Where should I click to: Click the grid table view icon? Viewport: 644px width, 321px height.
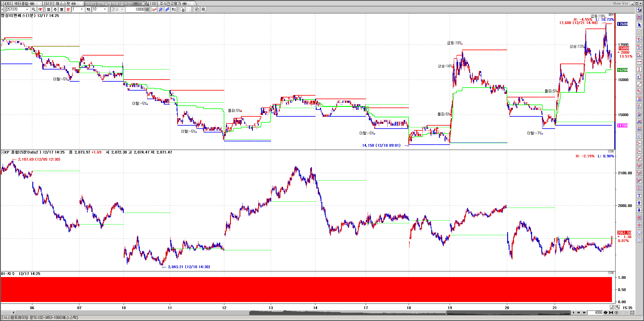(203, 10)
